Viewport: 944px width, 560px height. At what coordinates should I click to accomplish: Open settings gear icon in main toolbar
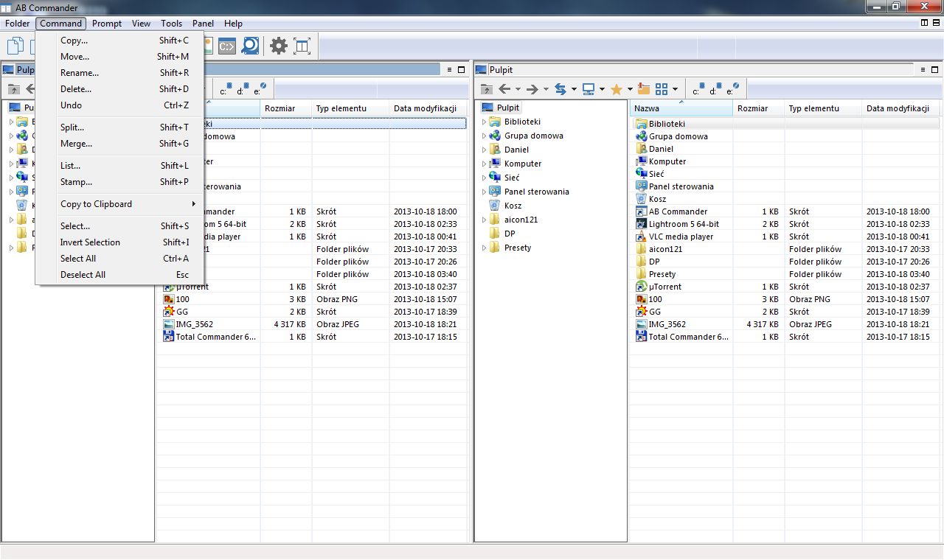[278, 46]
